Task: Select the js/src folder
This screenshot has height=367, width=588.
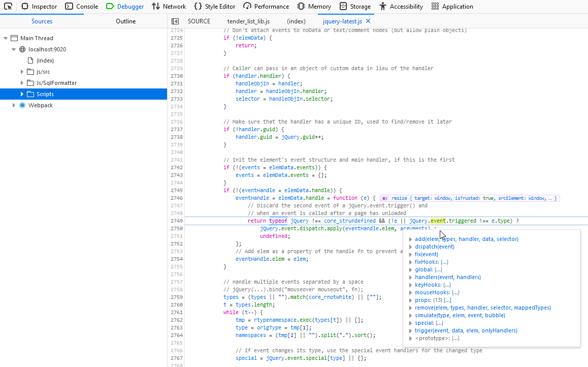Action: (x=43, y=72)
